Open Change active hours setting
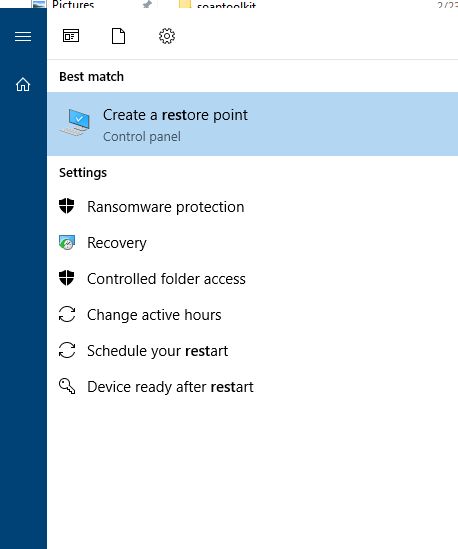Screen dimensions: 458x549 252,315
